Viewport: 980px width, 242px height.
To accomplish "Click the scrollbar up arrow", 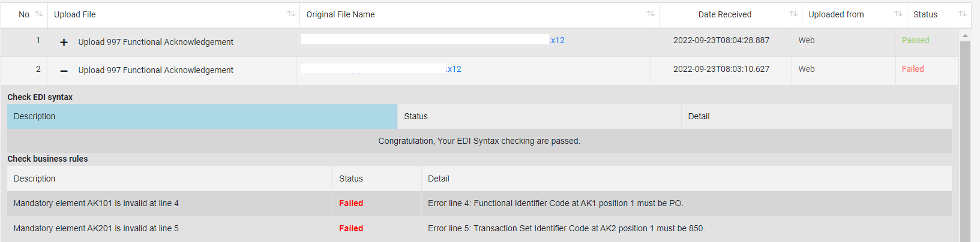I will click(965, 36).
